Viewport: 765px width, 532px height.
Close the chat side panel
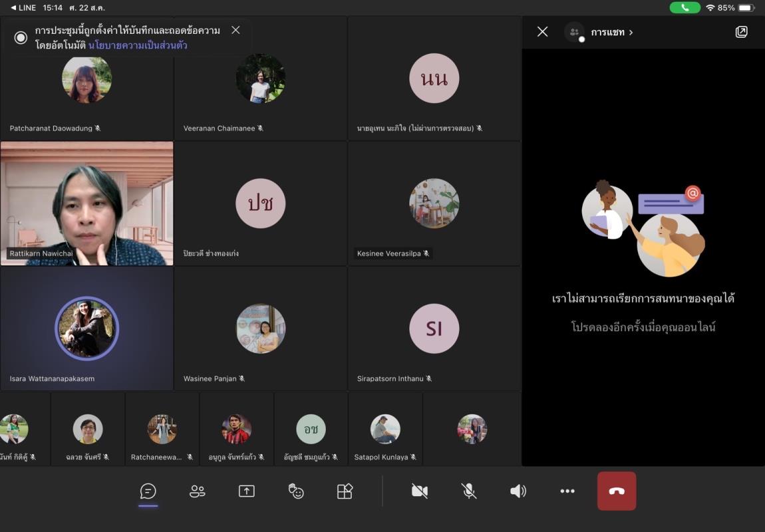(x=543, y=32)
